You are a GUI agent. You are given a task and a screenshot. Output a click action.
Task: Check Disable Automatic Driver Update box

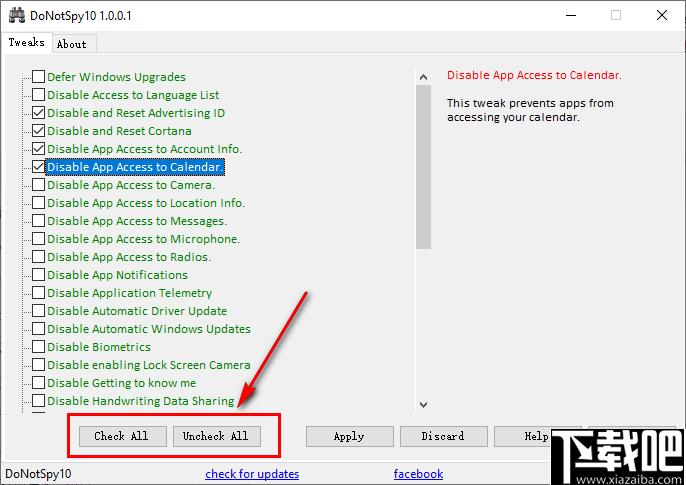coord(38,310)
